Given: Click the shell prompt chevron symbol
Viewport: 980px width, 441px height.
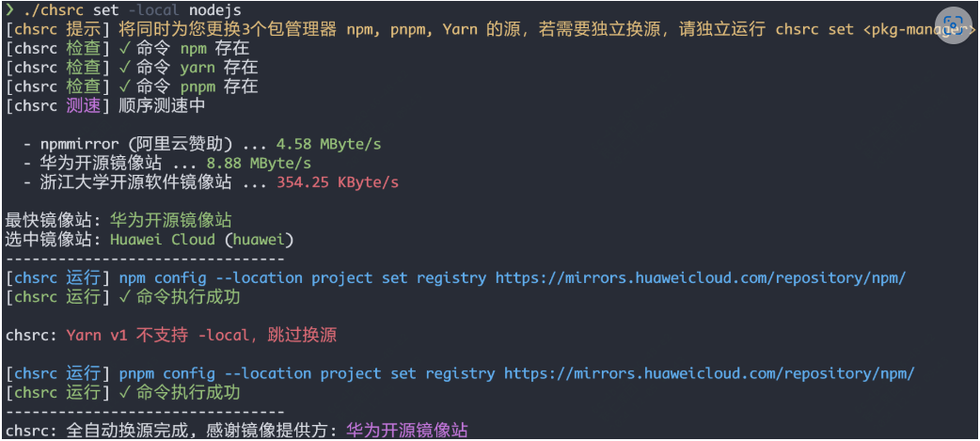Looking at the screenshot, I should pyautogui.click(x=9, y=10).
